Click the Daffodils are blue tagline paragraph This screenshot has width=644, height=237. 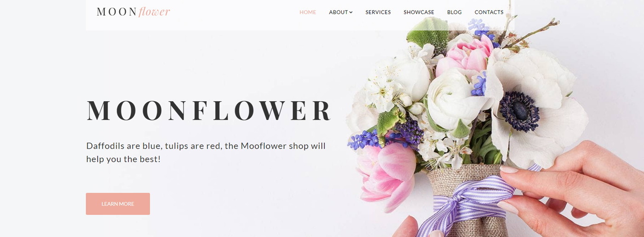(x=206, y=152)
